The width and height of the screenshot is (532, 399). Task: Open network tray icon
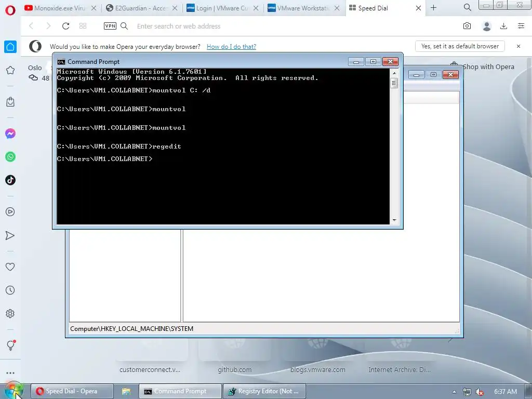click(x=467, y=392)
